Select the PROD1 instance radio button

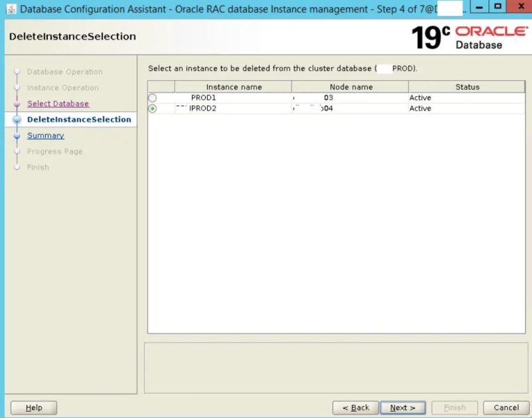pyautogui.click(x=152, y=98)
